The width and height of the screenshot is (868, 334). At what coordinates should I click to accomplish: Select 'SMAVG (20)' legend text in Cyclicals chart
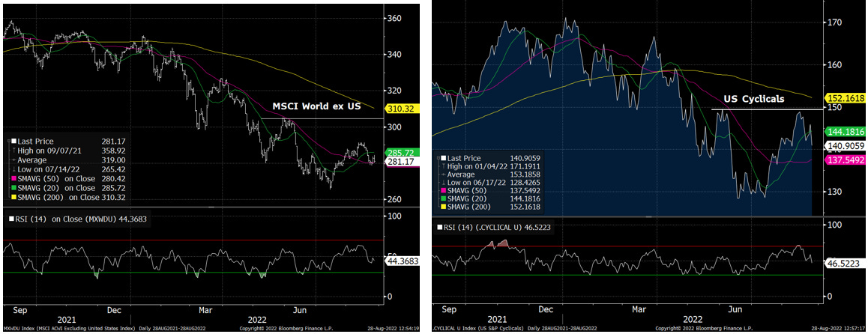point(467,198)
